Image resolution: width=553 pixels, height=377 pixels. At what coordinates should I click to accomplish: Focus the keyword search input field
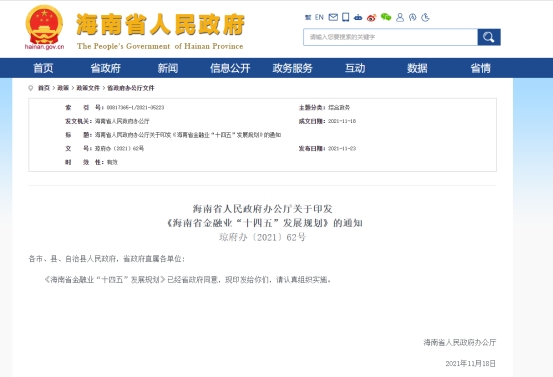(390, 37)
